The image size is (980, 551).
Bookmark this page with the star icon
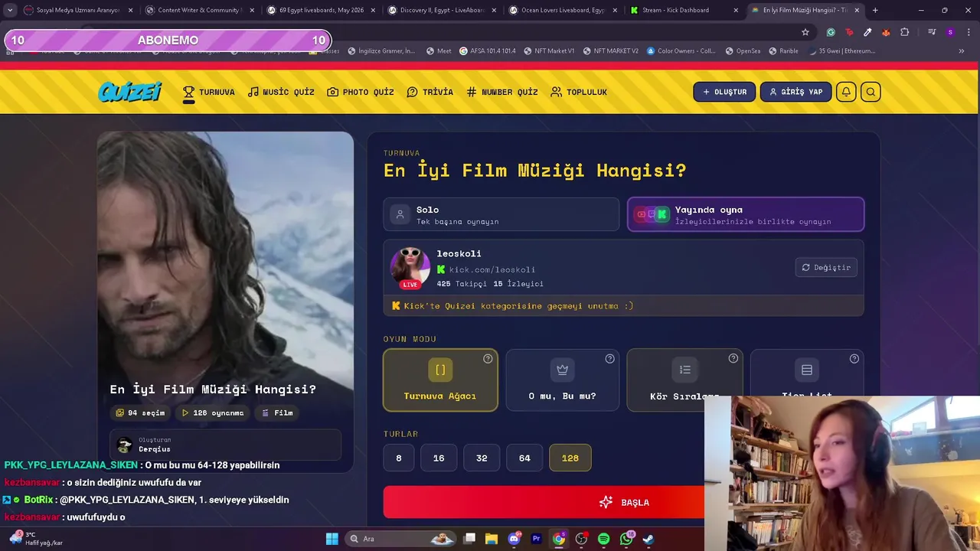(x=805, y=32)
